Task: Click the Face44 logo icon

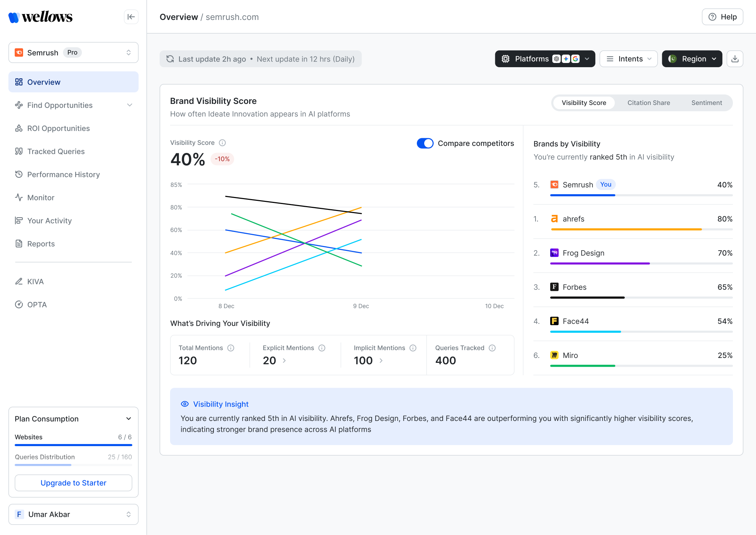Action: (x=554, y=321)
